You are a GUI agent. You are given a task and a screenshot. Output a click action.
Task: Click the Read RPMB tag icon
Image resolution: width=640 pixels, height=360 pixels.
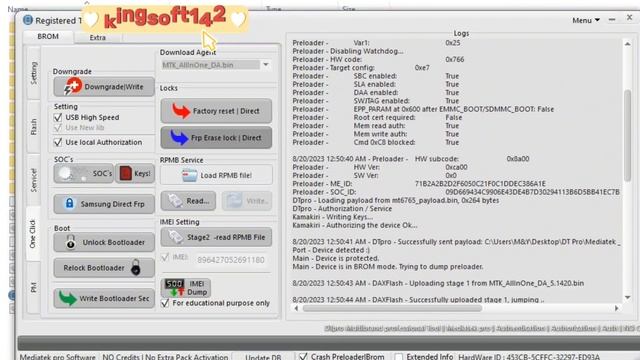(x=175, y=200)
